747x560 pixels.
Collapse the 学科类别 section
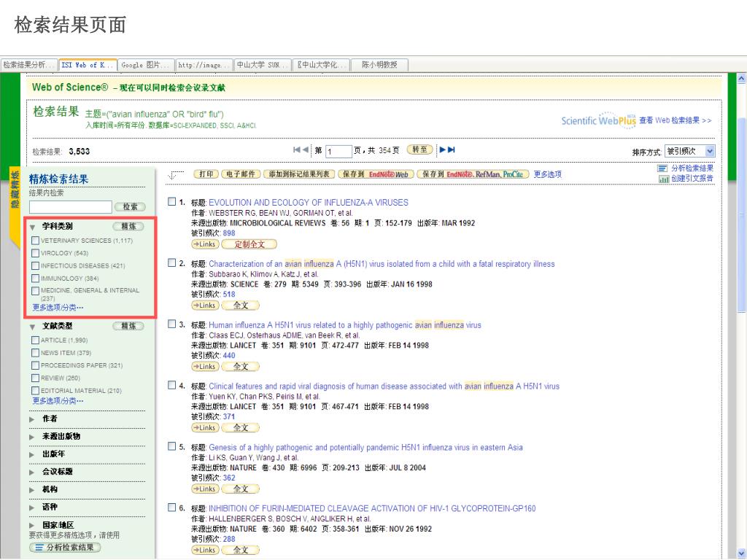32,227
